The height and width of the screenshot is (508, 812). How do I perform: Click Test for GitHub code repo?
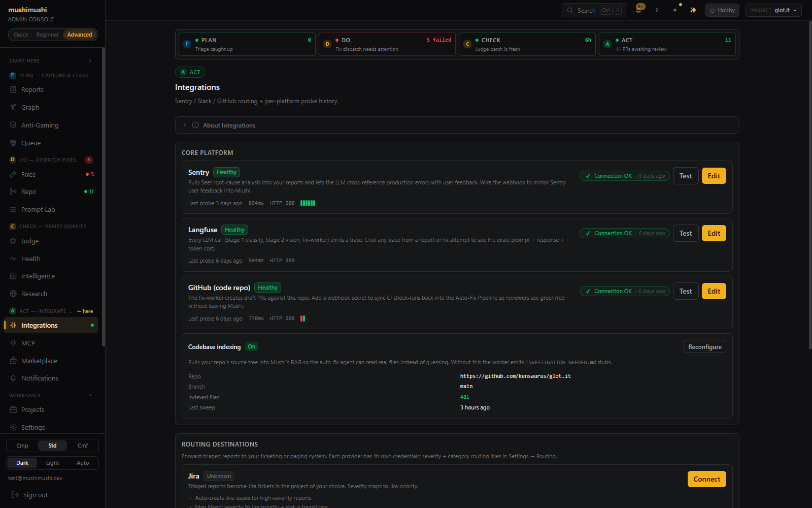[686, 291]
